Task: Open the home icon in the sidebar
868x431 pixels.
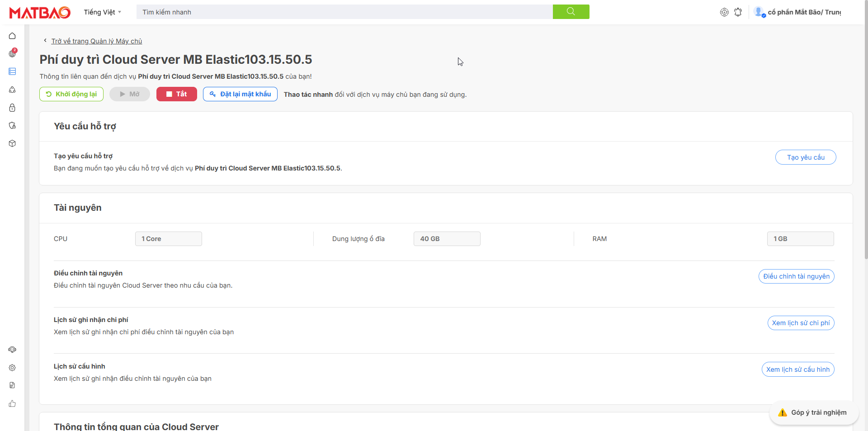Action: coord(12,36)
